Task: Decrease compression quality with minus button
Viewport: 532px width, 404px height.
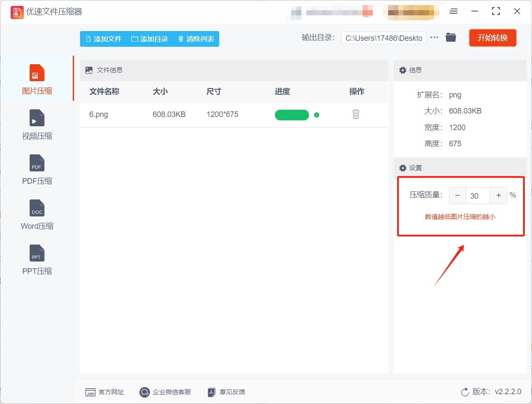Action: click(458, 196)
